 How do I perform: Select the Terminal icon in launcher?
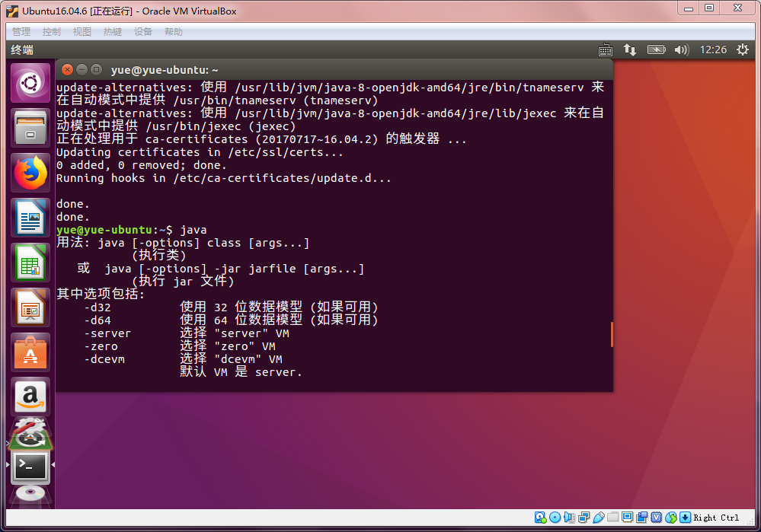tap(30, 467)
